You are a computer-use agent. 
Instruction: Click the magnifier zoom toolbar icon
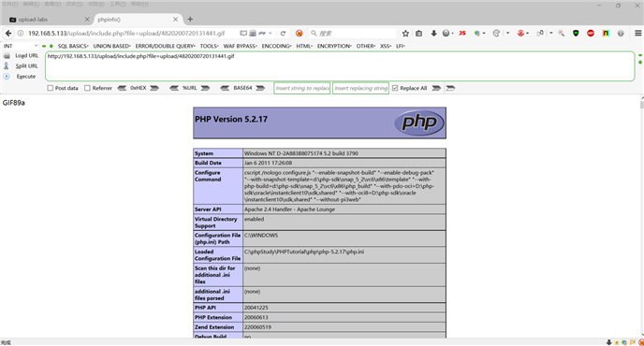click(561, 34)
